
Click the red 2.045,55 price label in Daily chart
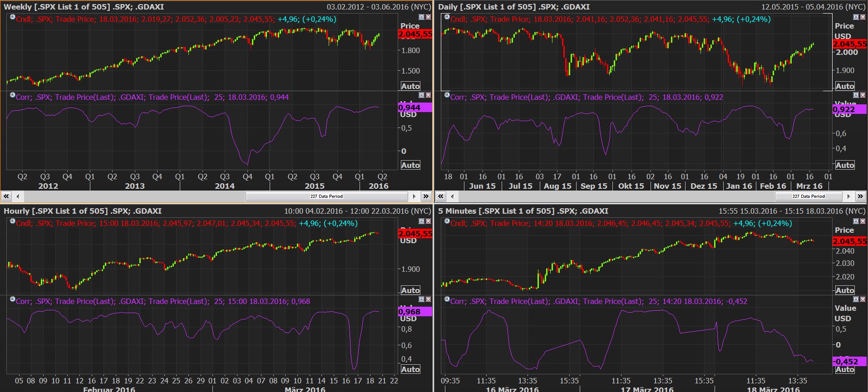[849, 44]
